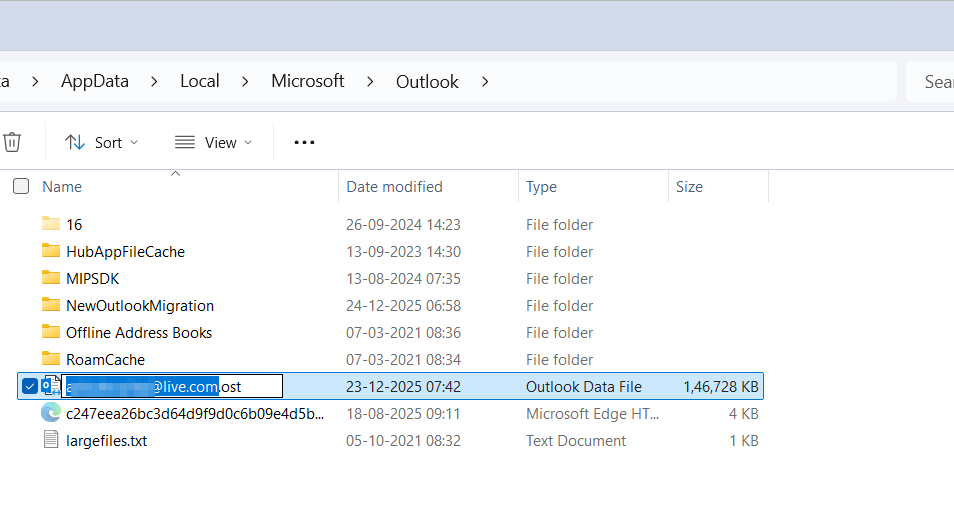Expand the chevron after AppData
Image resolution: width=954 pixels, height=511 pixels.
(x=154, y=82)
